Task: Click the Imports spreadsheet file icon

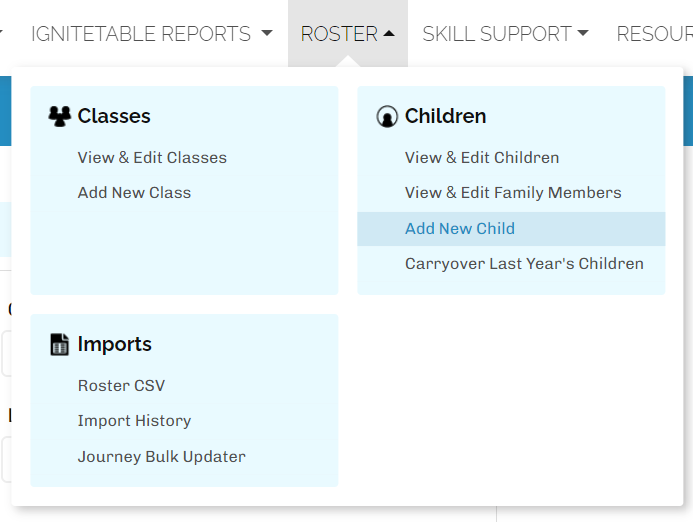Action: pos(60,345)
